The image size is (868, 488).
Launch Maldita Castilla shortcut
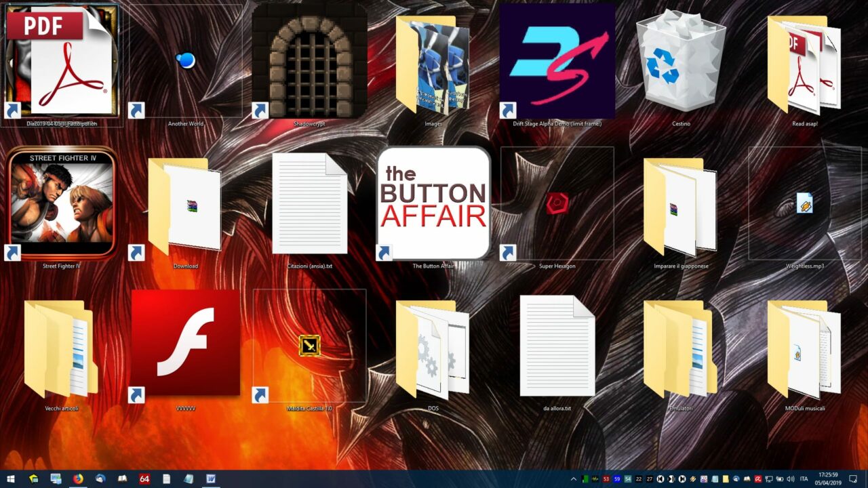[x=309, y=346]
